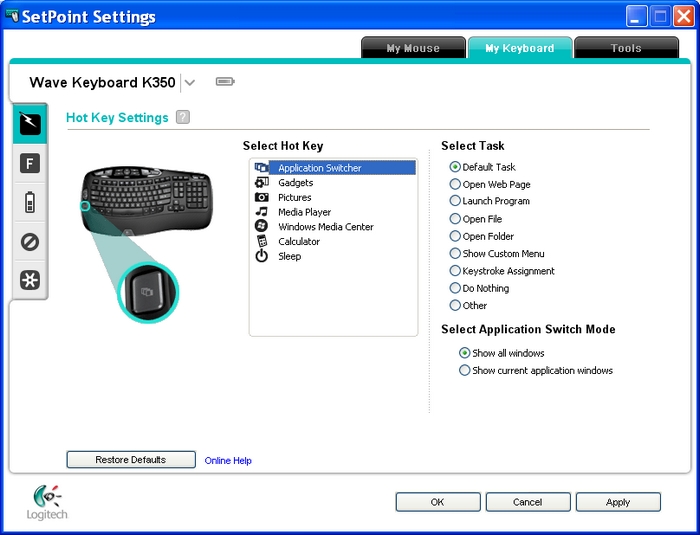This screenshot has width=700, height=535.
Task: Select Application Switcher text in hot key list
Action: tap(320, 168)
